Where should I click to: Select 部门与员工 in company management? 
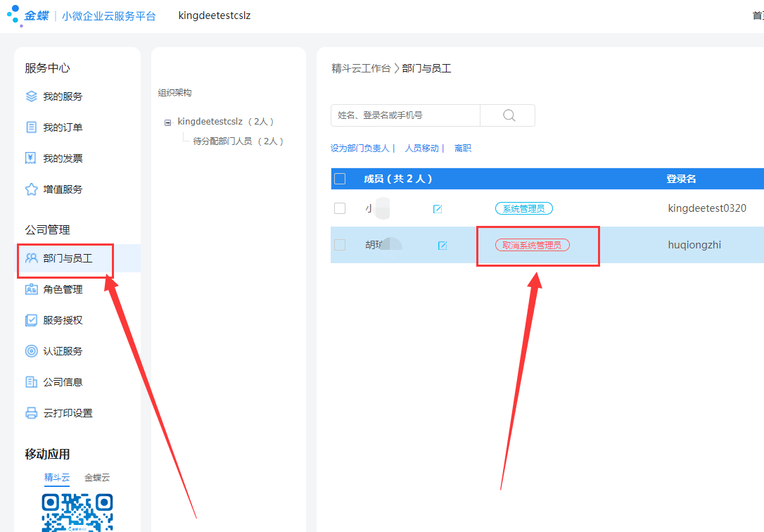click(68, 258)
